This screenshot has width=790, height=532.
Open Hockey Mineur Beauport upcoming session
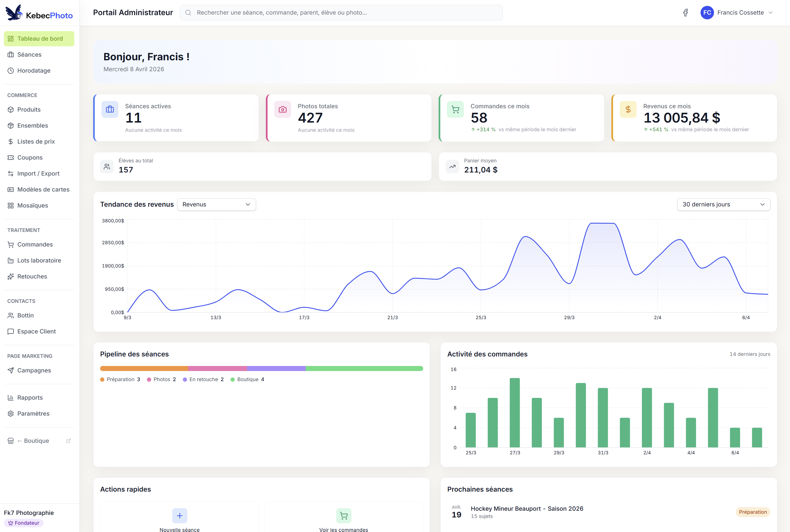click(526, 509)
